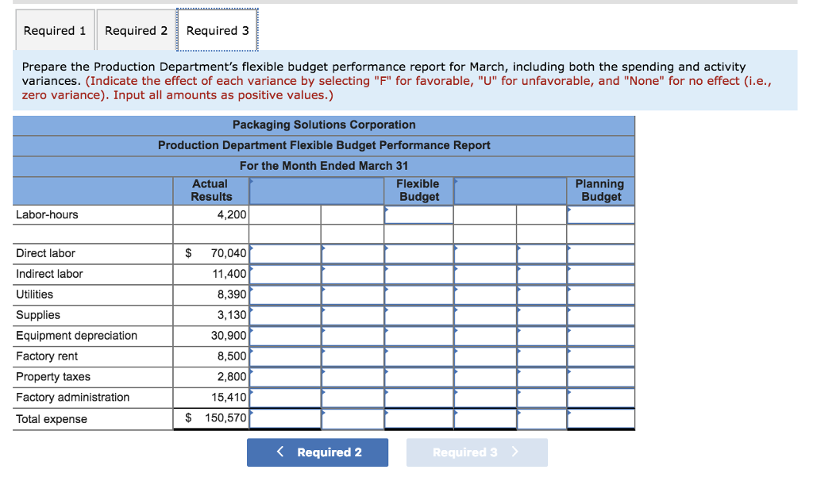Switch to the Required 1 tab
Screen dimensions: 813x504
tap(55, 31)
